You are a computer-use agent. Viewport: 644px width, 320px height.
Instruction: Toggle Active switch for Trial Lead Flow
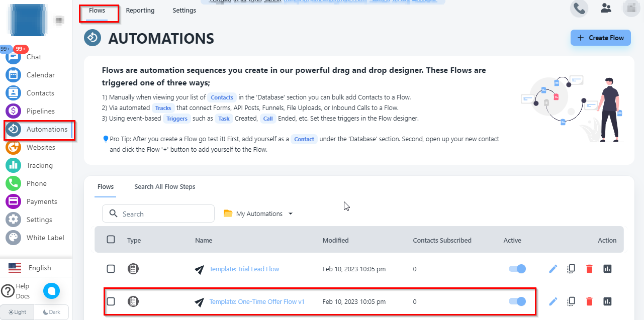[x=517, y=269]
